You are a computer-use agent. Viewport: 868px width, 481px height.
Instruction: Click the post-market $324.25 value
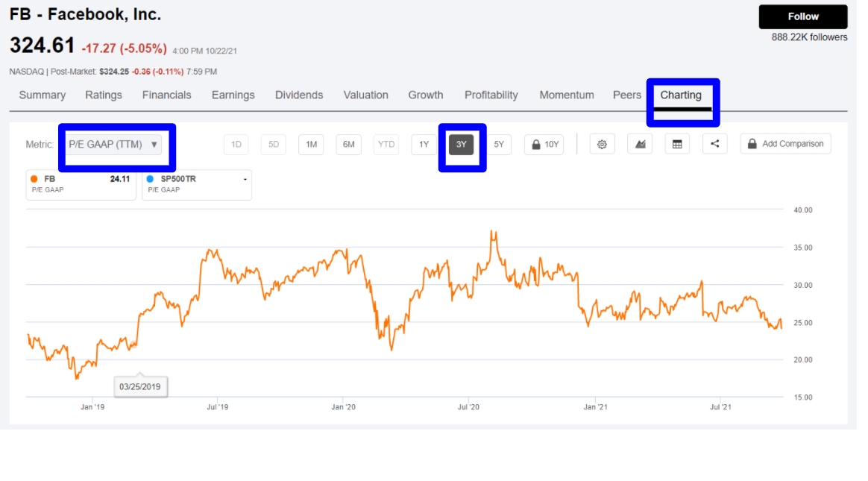click(114, 72)
